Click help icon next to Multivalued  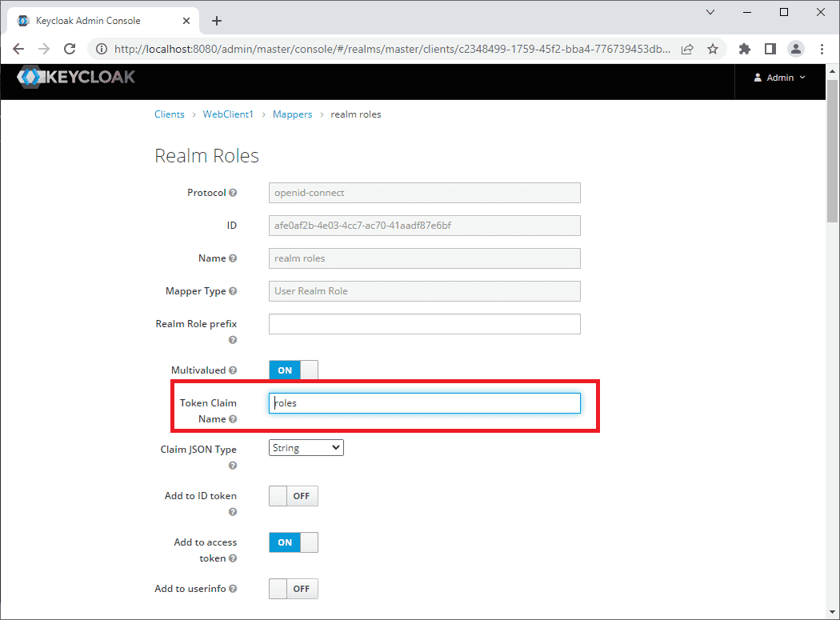233,370
